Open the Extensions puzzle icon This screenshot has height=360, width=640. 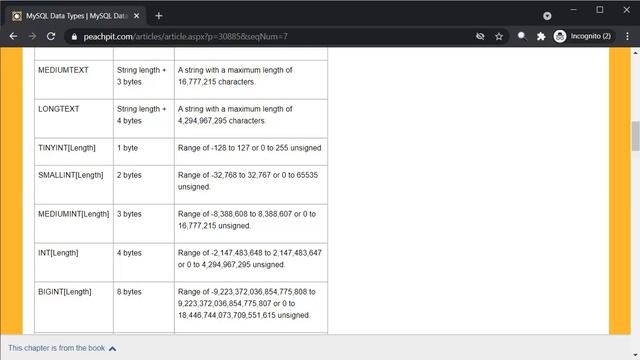tap(541, 36)
